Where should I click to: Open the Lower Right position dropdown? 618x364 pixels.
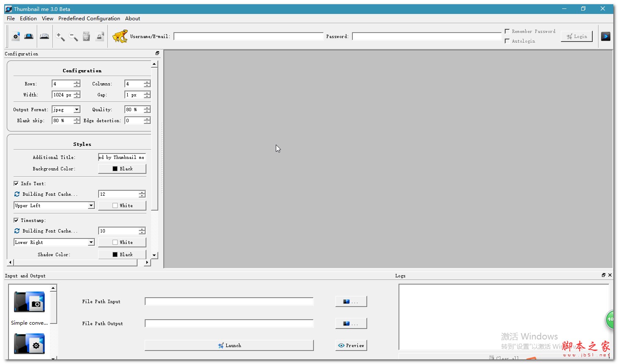[91, 242]
